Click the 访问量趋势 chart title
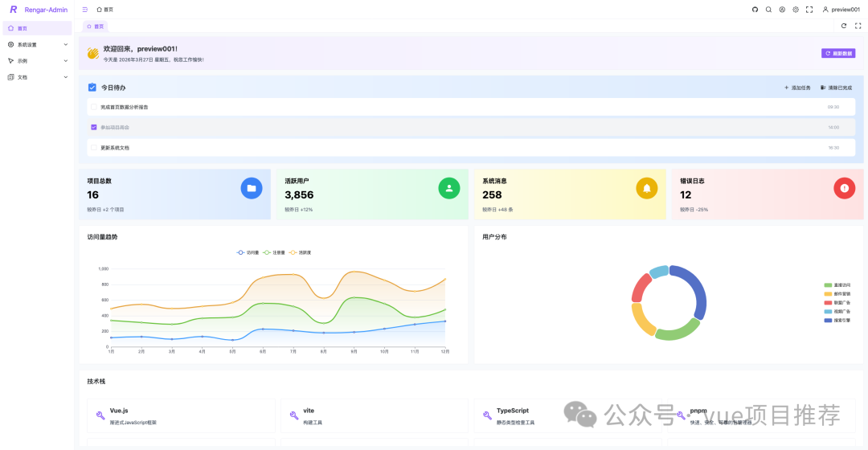This screenshot has height=450, width=868. click(x=102, y=237)
